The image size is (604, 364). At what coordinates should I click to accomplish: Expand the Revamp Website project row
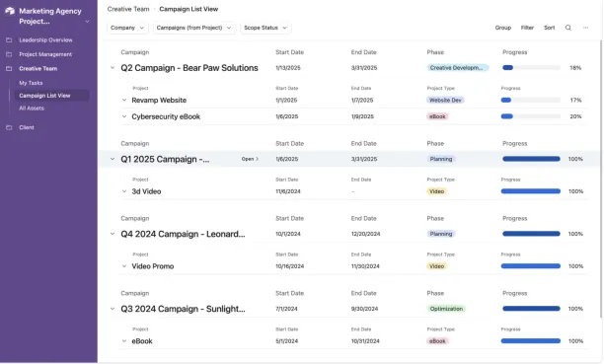pos(124,101)
